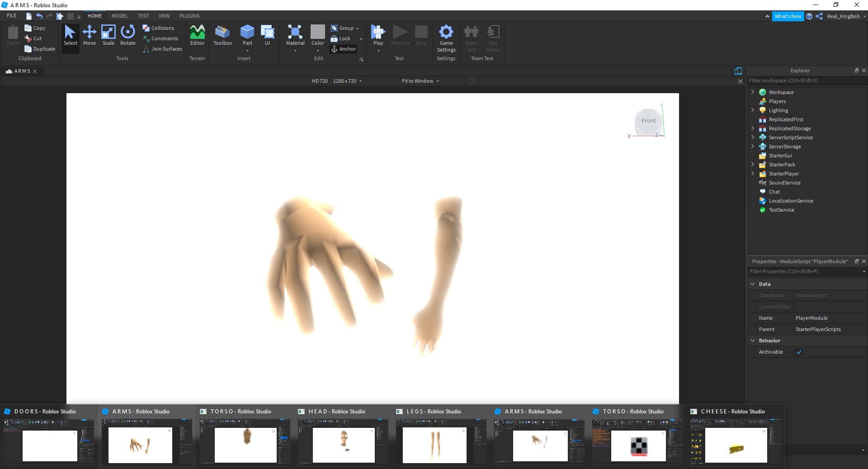Select the HOME ribbon tab
The image size is (868, 469).
[x=95, y=16]
